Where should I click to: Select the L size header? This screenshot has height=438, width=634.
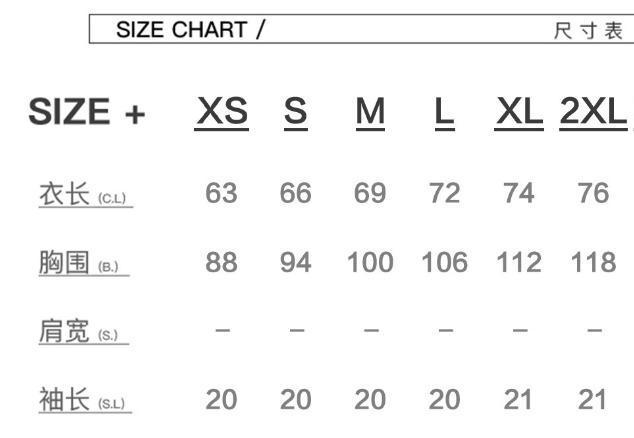point(444,112)
